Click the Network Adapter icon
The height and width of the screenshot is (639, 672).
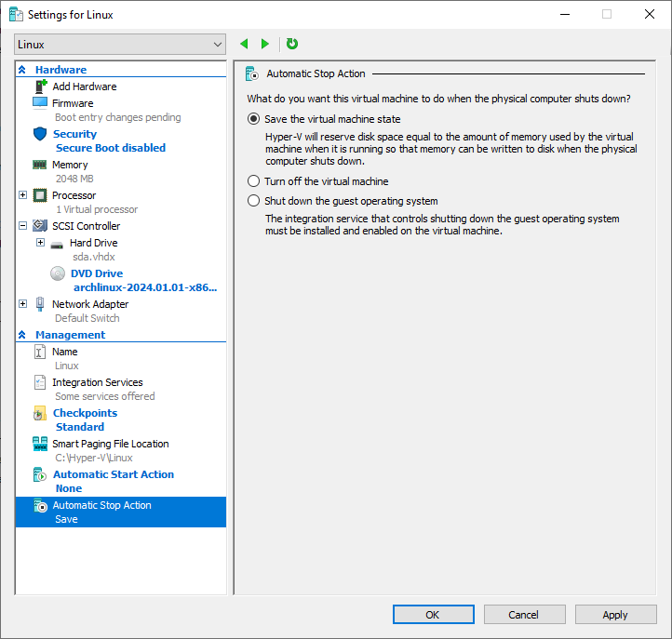[40, 303]
